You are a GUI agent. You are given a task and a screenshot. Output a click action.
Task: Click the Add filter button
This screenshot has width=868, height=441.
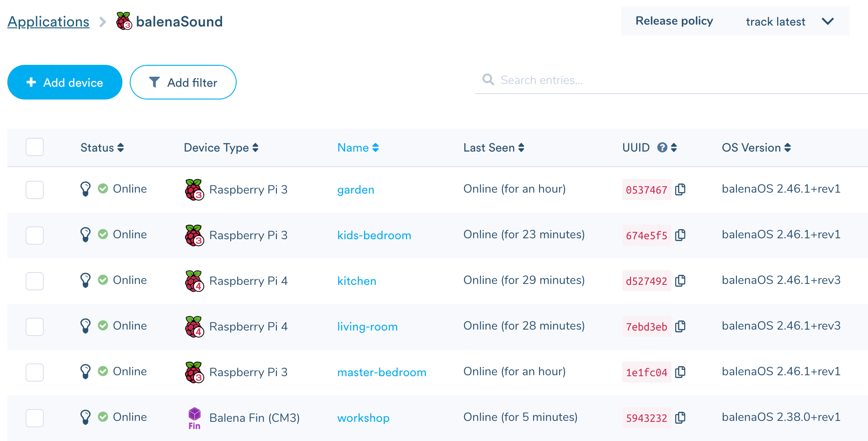183,82
